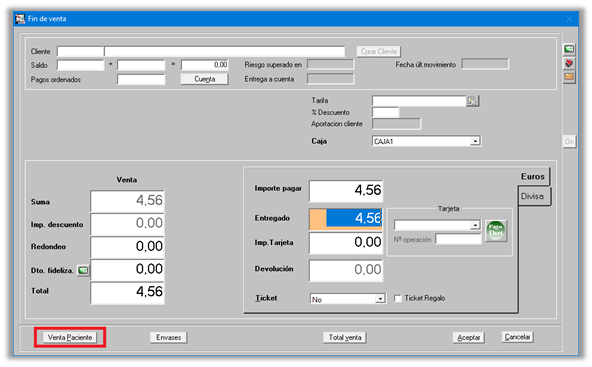Click the Total amount field

(x=127, y=292)
